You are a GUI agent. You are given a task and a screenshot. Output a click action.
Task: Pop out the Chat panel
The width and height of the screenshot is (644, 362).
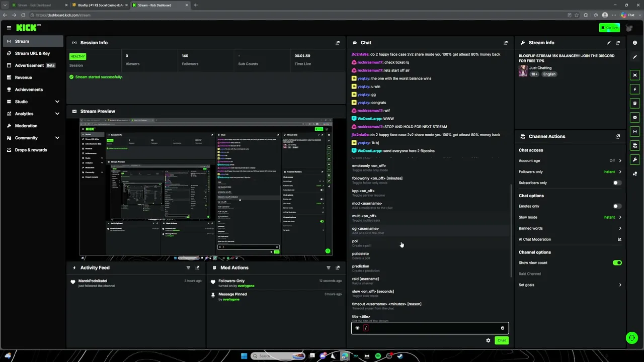coord(506,43)
